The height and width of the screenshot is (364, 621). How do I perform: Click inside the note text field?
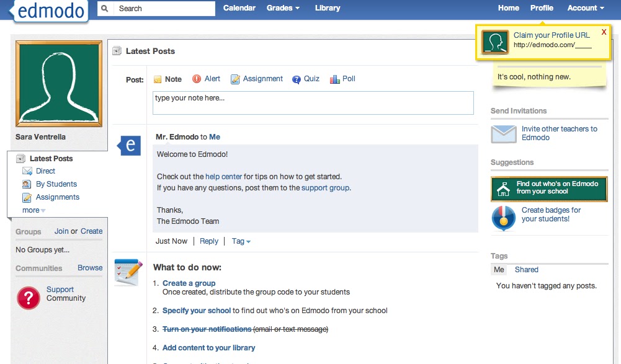(x=313, y=103)
